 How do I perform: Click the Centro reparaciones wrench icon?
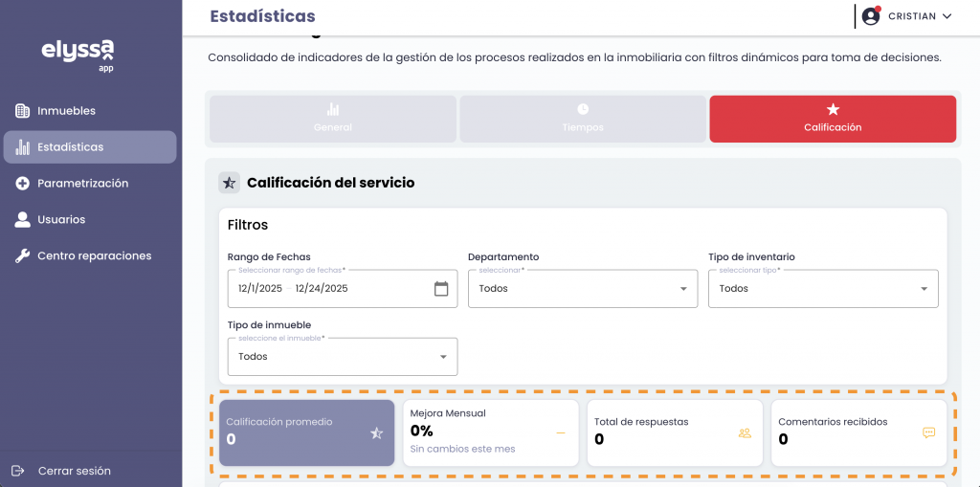[22, 256]
